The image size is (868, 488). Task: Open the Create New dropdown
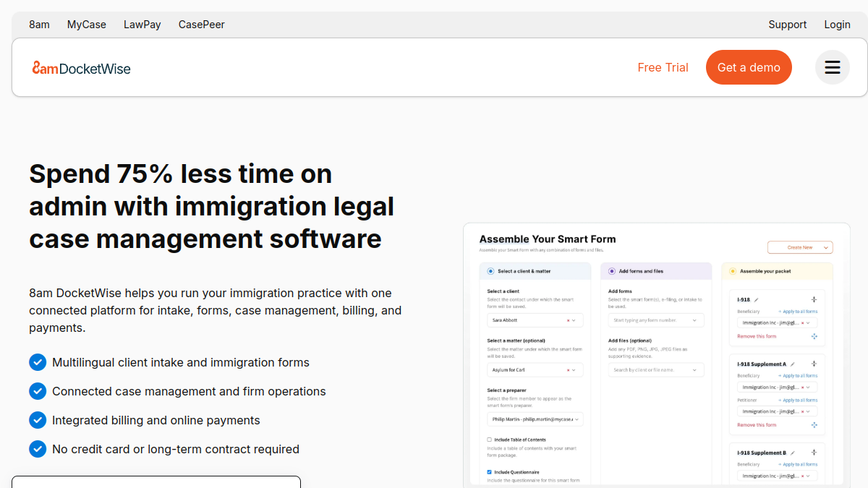click(800, 247)
